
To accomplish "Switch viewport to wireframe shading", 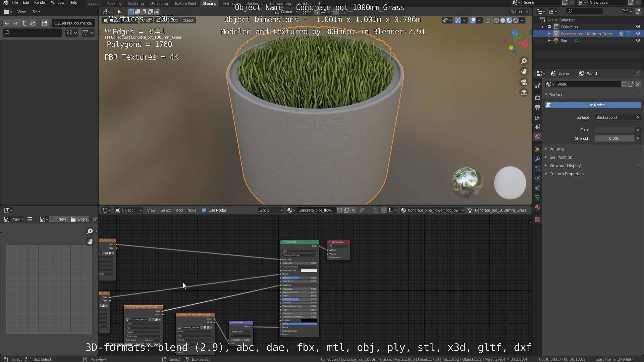I will click(496, 20).
